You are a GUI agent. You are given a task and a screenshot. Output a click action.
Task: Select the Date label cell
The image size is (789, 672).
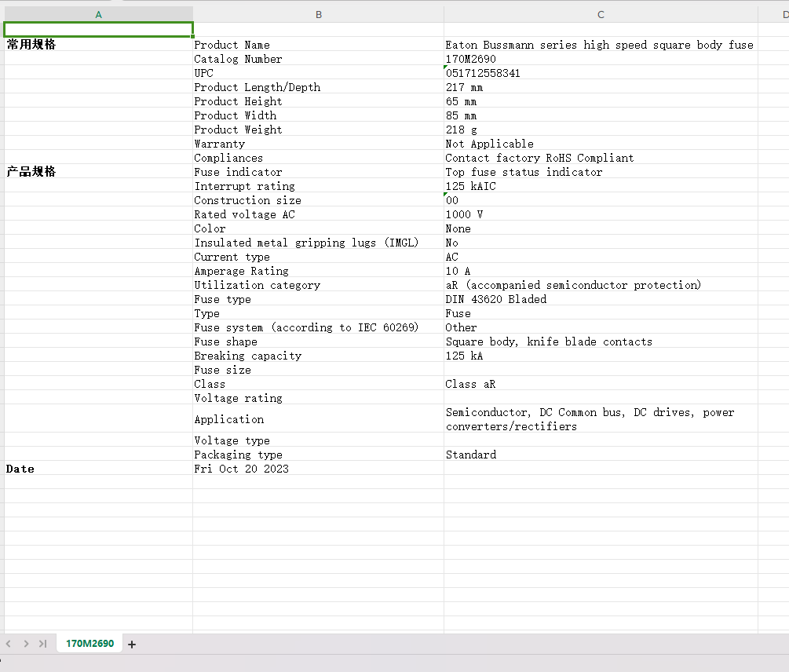tap(99, 469)
